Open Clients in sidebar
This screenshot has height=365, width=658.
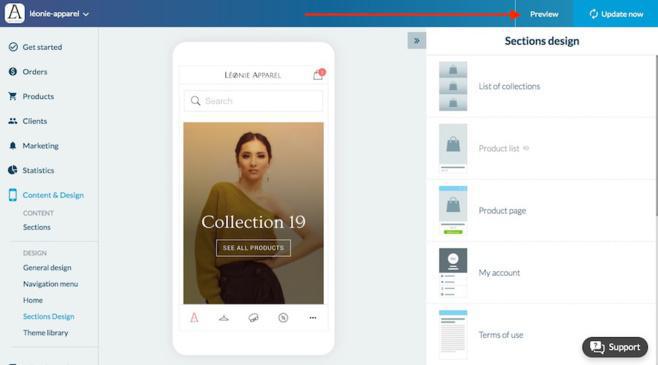[34, 121]
